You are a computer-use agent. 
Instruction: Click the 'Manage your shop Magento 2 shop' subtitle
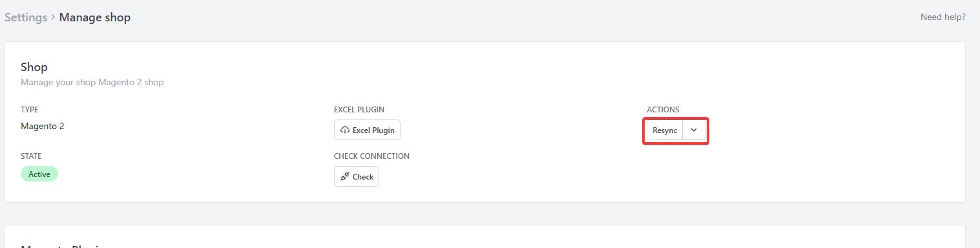(x=92, y=83)
